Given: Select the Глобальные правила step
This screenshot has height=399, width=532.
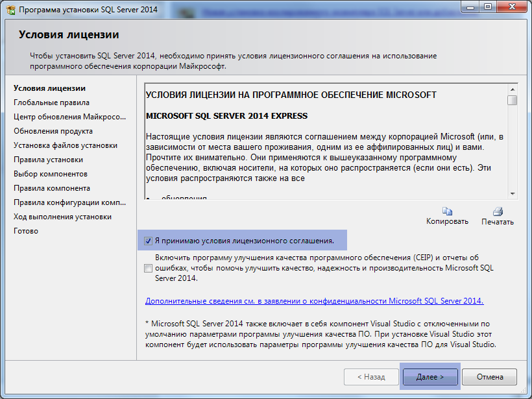Looking at the screenshot, I should coord(51,103).
